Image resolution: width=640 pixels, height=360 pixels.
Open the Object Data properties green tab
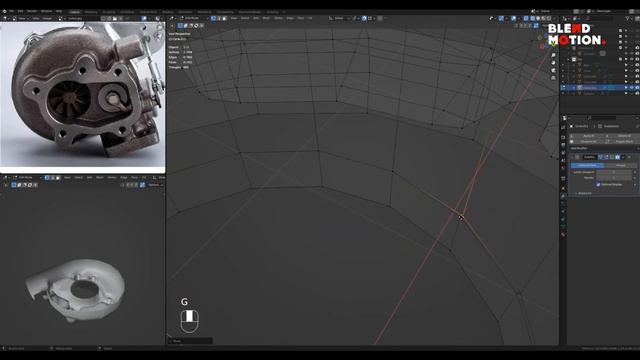coord(563,227)
